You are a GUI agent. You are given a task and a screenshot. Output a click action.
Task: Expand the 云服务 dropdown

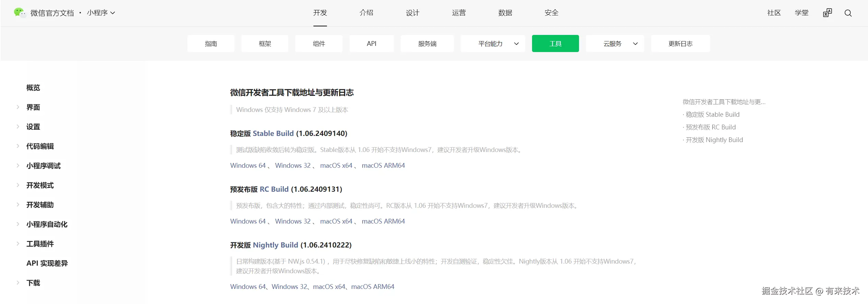[615, 43]
